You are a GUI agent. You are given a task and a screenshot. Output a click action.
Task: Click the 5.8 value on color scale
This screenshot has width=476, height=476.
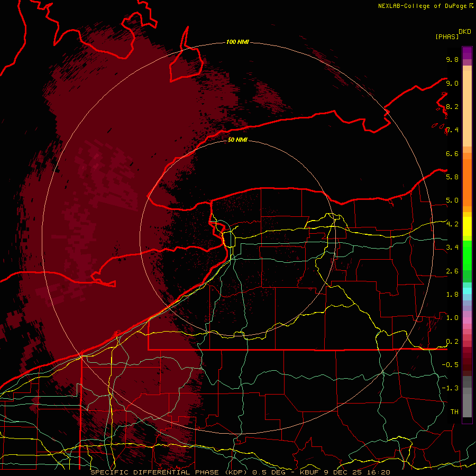(x=452, y=177)
